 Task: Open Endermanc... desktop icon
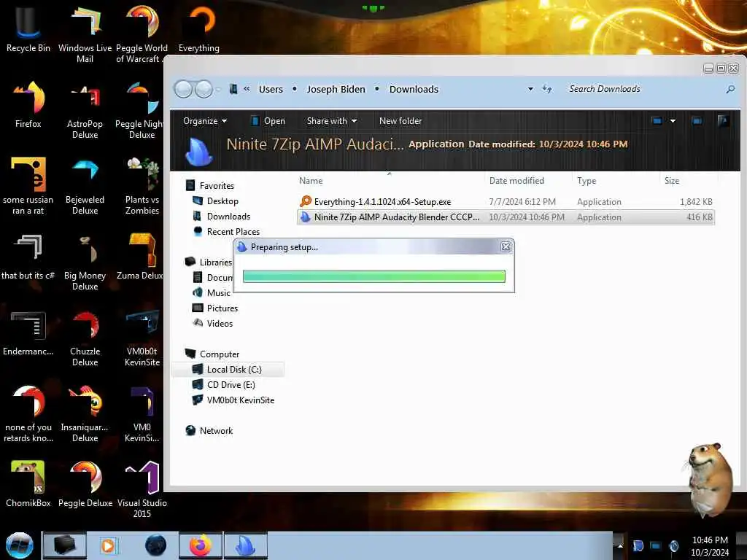tap(28, 332)
